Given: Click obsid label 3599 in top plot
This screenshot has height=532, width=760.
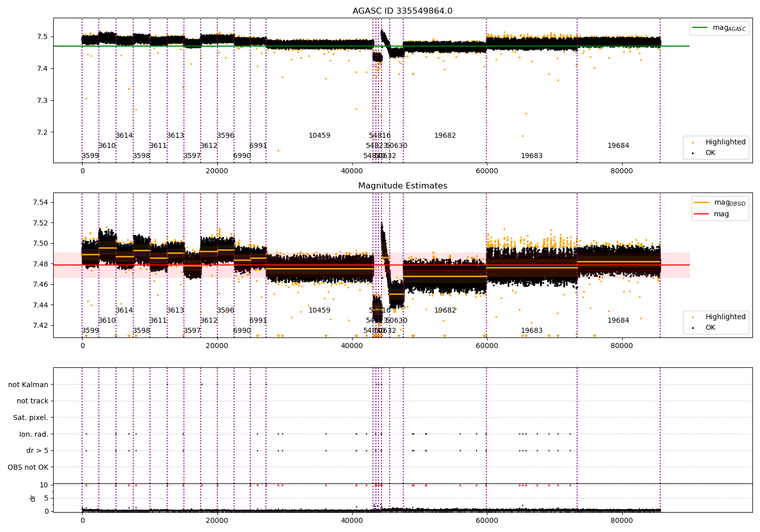Looking at the screenshot, I should click(x=90, y=156).
